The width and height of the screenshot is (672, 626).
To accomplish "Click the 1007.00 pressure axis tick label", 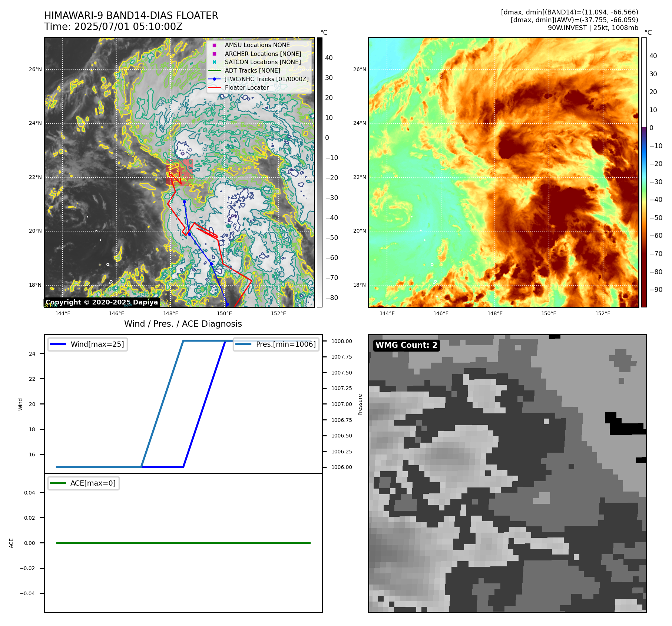I will [x=342, y=404].
